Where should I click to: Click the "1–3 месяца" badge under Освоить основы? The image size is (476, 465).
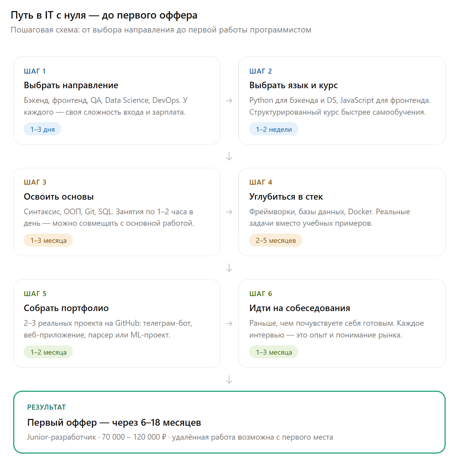(x=48, y=240)
